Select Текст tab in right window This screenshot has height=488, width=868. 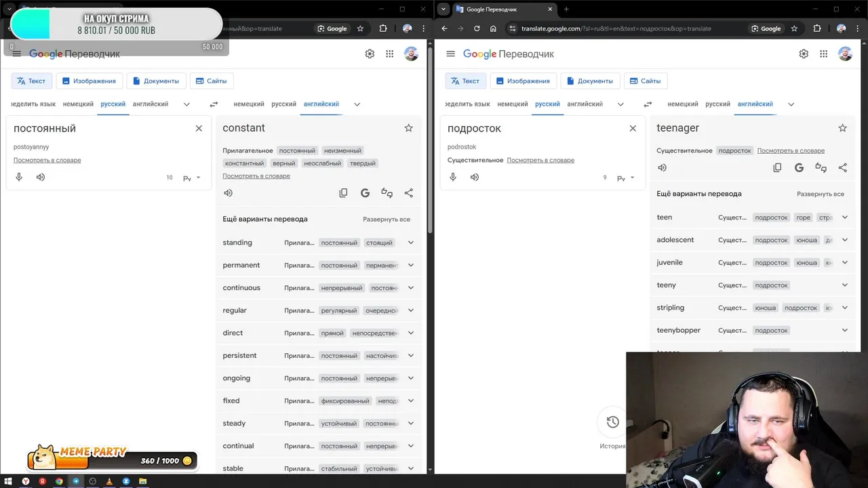465,81
